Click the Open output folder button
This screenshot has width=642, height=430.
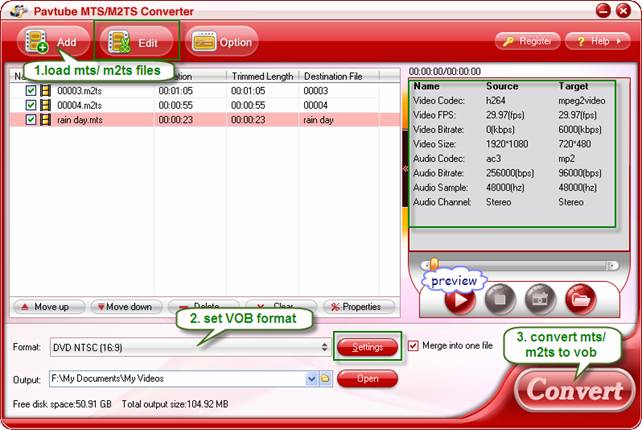pyautogui.click(x=367, y=379)
